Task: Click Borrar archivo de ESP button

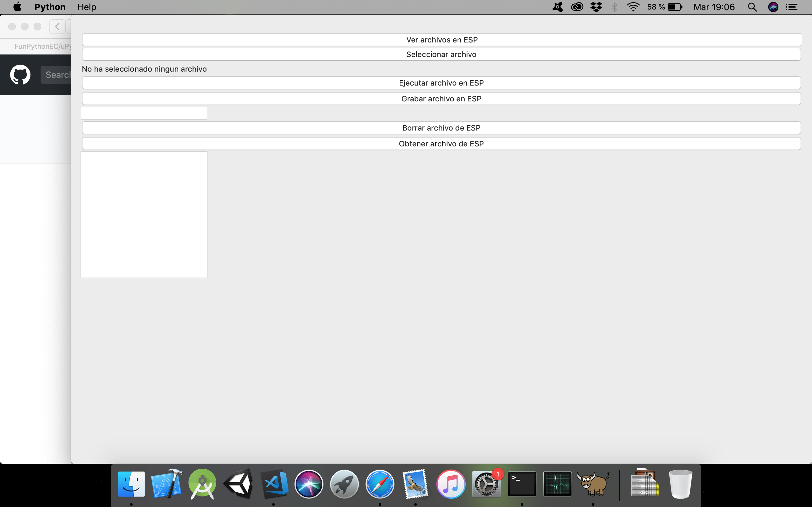Action: [441, 128]
